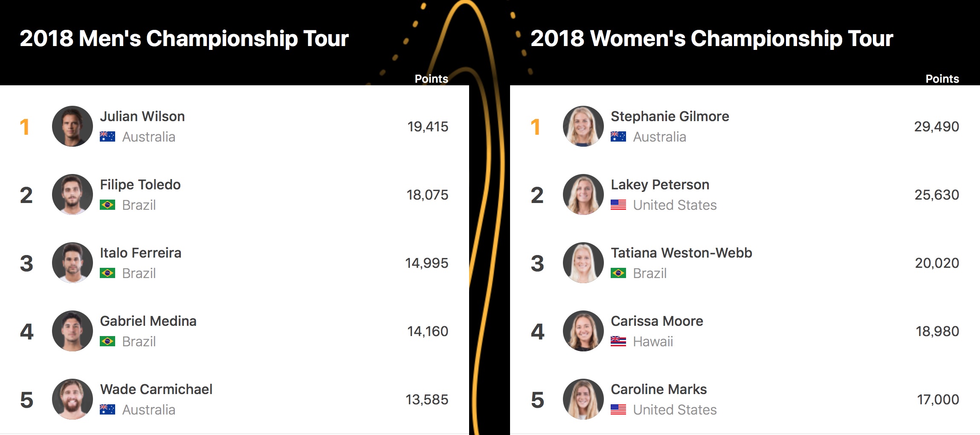Open Filipe Toledo's avatar picture

click(72, 194)
